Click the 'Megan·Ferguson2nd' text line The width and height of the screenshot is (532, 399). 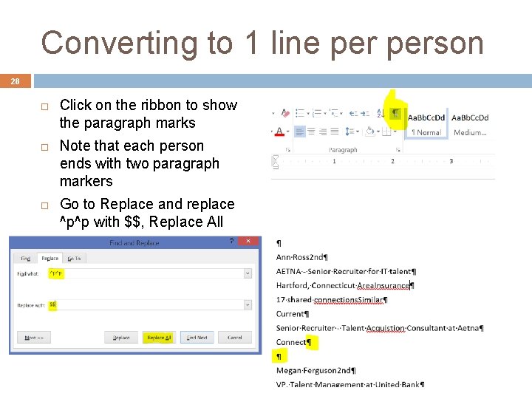pyautogui.click(x=316, y=370)
